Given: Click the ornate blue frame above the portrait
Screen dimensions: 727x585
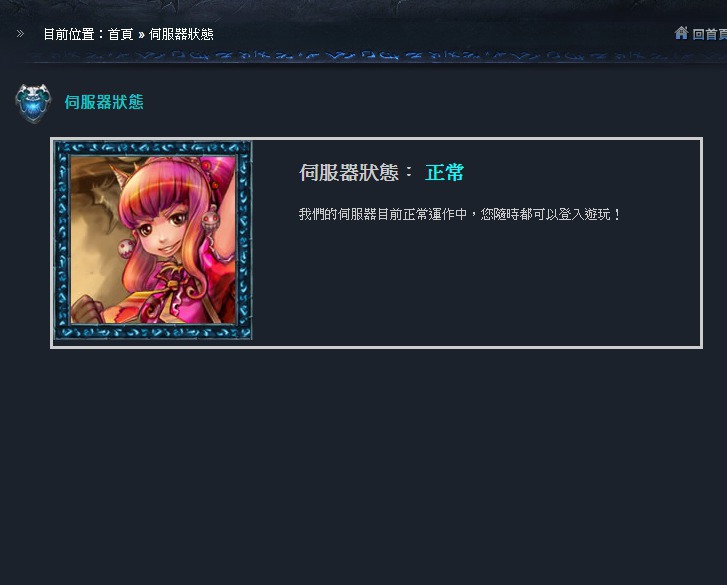Looking at the screenshot, I should tap(153, 148).
